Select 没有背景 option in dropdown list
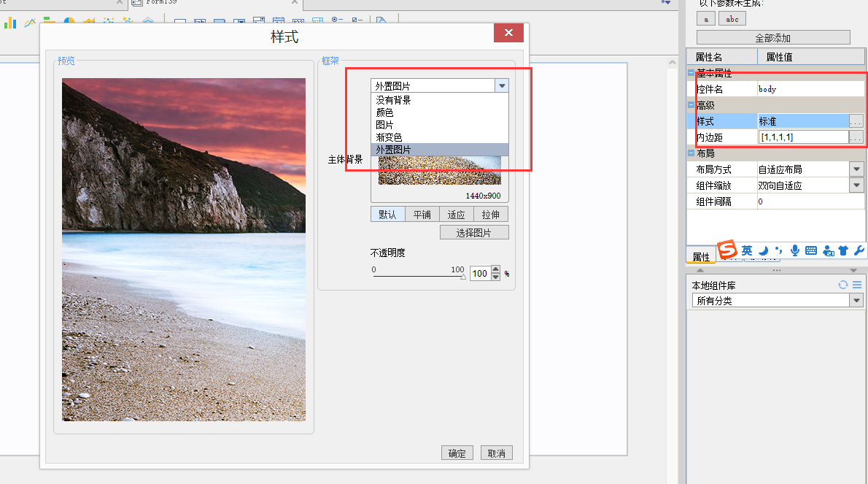Image resolution: width=868 pixels, height=484 pixels. click(x=393, y=100)
